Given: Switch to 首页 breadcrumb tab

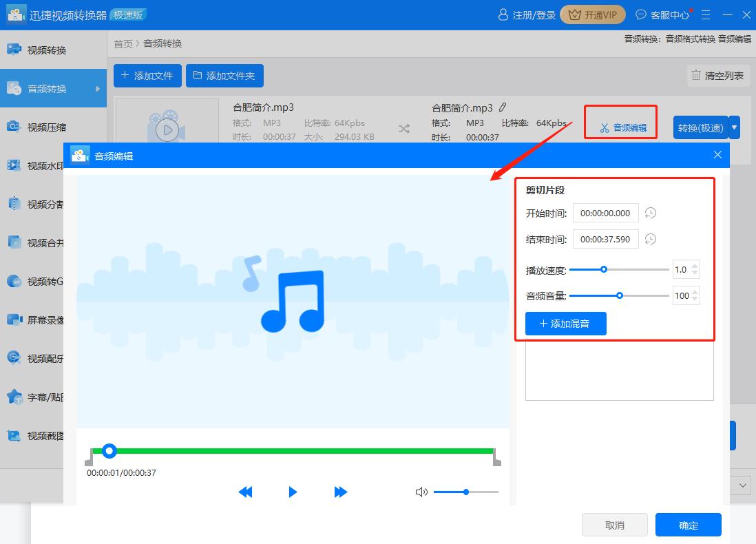Looking at the screenshot, I should click(123, 43).
